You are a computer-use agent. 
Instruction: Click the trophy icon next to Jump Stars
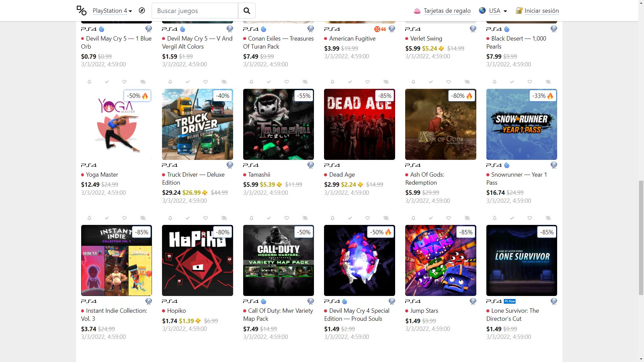(x=473, y=301)
